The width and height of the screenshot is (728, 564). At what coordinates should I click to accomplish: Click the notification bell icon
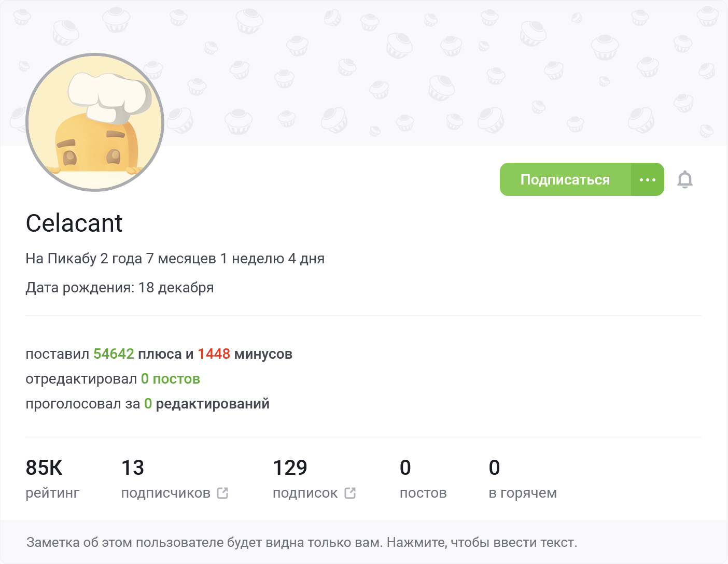pyautogui.click(x=684, y=179)
